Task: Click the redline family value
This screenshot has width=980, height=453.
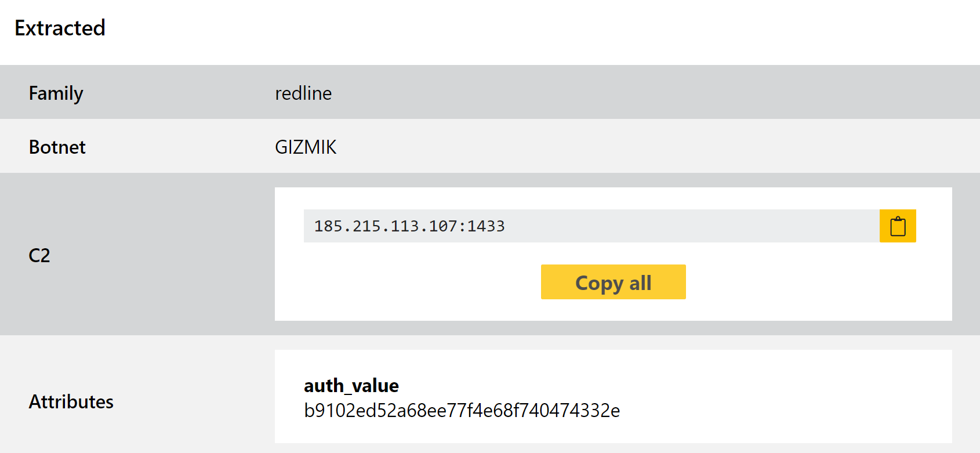Action: [x=303, y=93]
